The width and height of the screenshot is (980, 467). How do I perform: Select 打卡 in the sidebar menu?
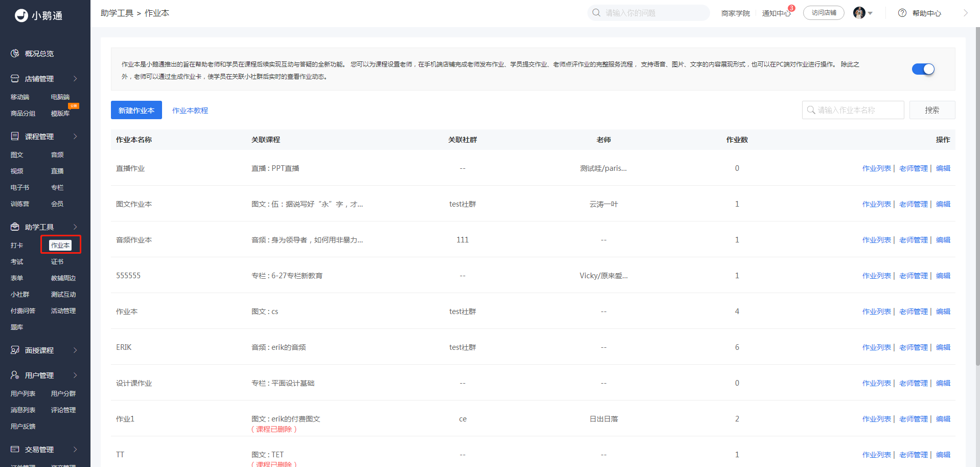pyautogui.click(x=17, y=246)
